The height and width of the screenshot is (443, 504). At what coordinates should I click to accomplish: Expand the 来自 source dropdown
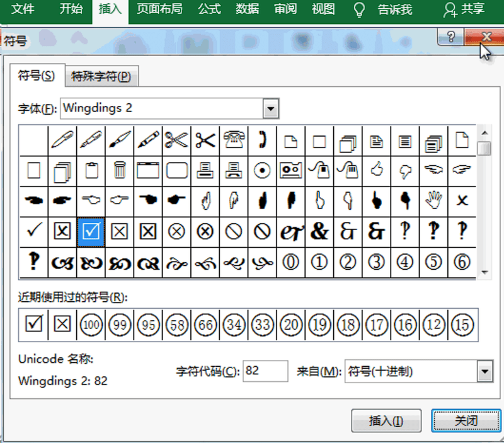[484, 372]
